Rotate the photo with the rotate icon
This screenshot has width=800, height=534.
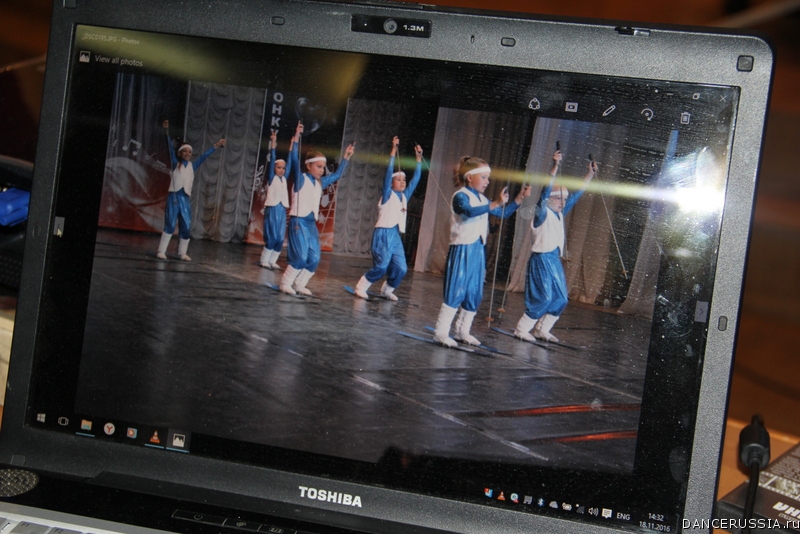[647, 114]
